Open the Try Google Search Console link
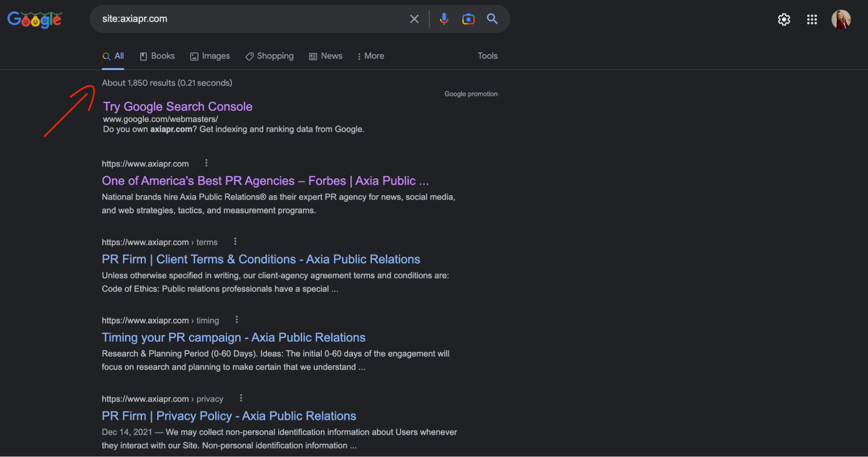 [x=177, y=106]
